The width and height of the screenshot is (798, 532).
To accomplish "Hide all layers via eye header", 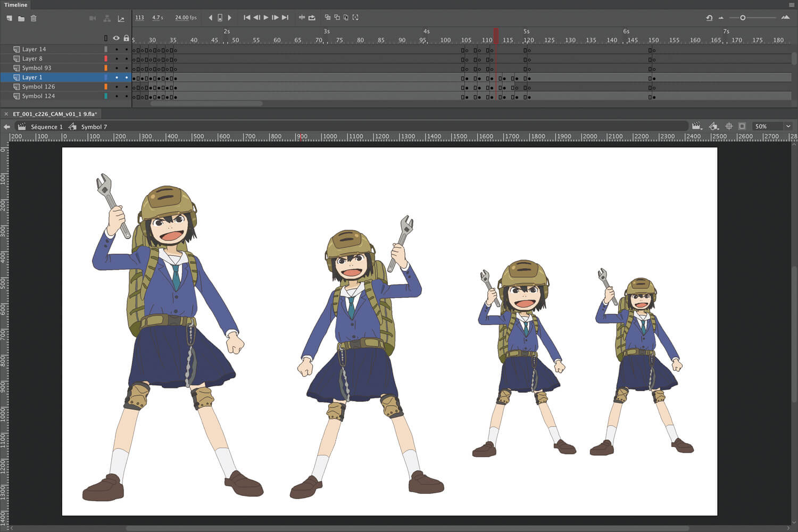I will (116, 38).
